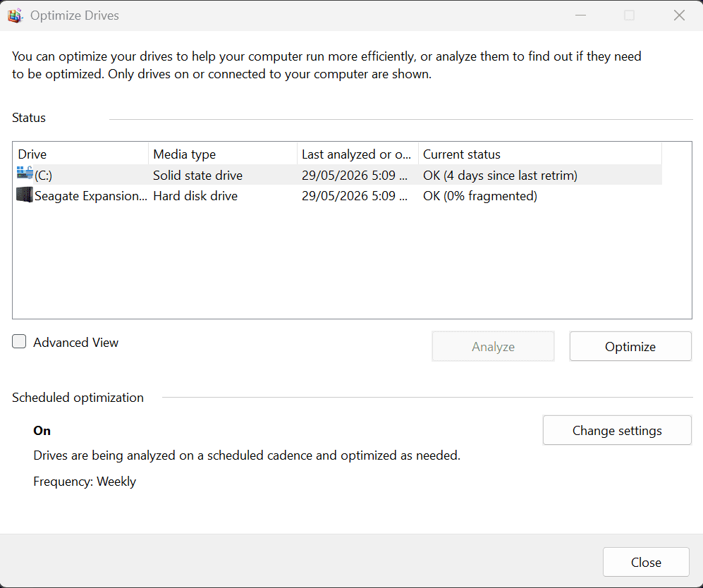Viewport: 703px width, 588px height.
Task: Click the Optimize button
Action: [630, 346]
